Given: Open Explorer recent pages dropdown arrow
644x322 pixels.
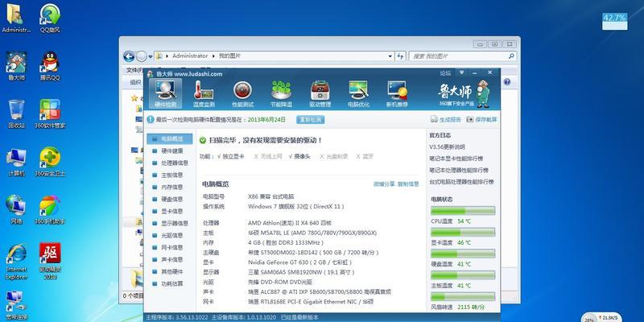Looking at the screenshot, I should [151, 56].
